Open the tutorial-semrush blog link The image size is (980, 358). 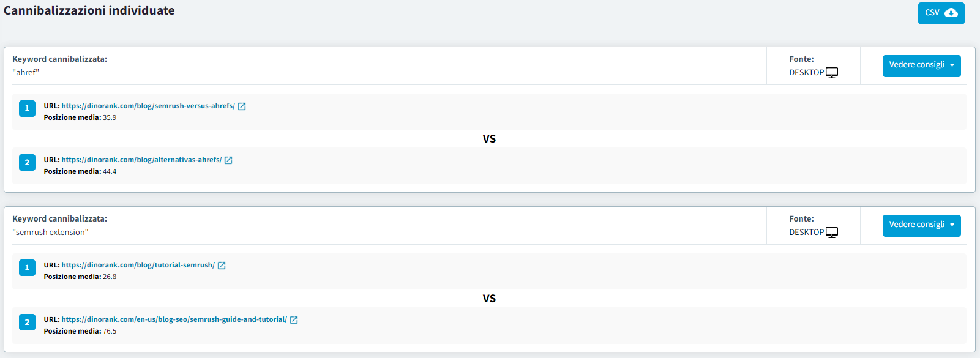click(138, 265)
